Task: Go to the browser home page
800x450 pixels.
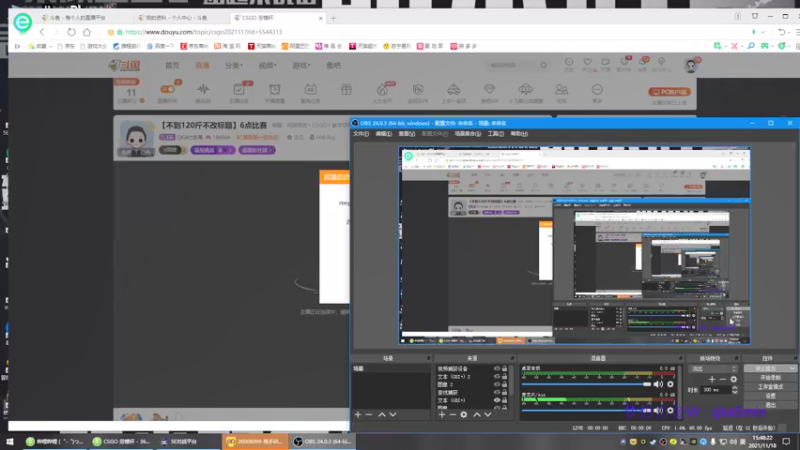Action: [87, 32]
